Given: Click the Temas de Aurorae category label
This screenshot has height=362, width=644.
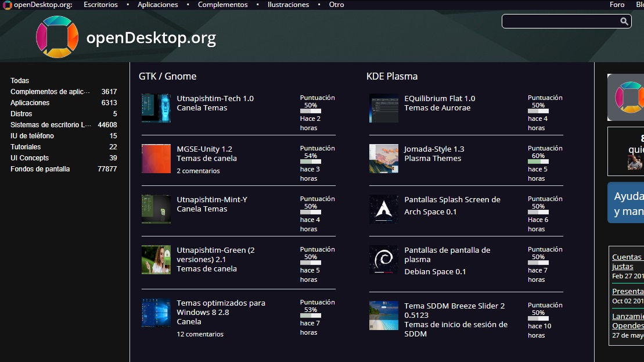Looking at the screenshot, I should [437, 108].
